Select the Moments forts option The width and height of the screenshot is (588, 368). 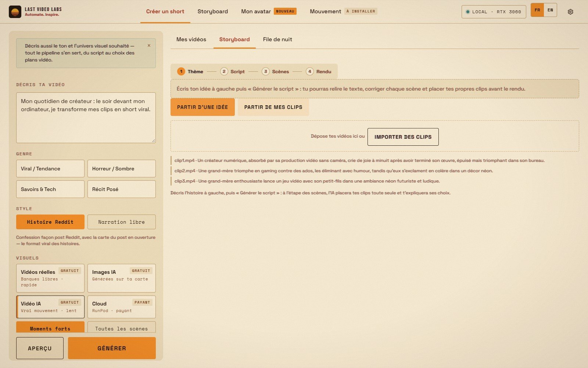coord(50,328)
